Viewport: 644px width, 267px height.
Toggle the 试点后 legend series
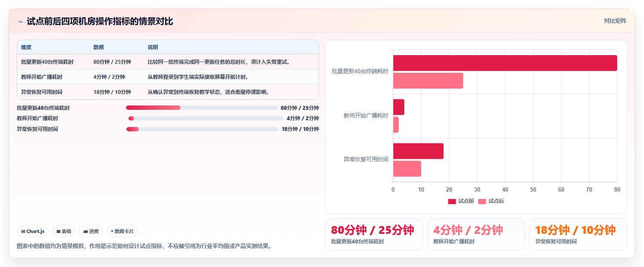click(491, 201)
